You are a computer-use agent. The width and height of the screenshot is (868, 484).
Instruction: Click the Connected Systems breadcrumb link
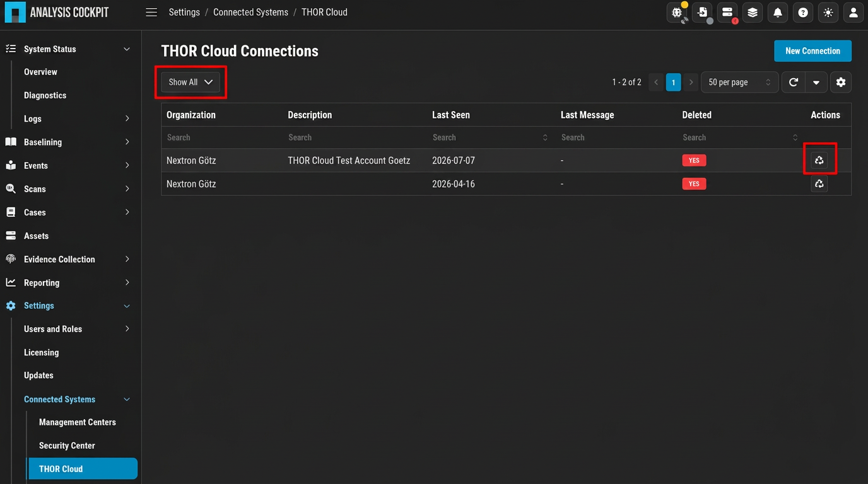click(250, 13)
